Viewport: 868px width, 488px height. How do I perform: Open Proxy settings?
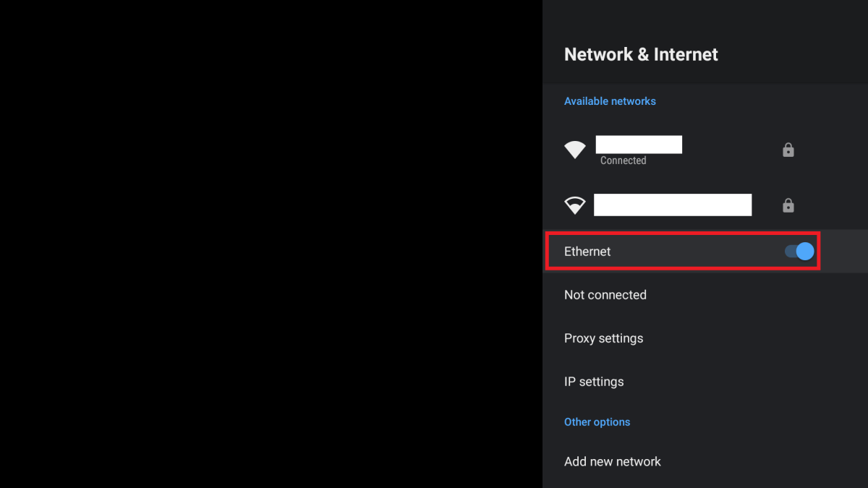(x=603, y=338)
